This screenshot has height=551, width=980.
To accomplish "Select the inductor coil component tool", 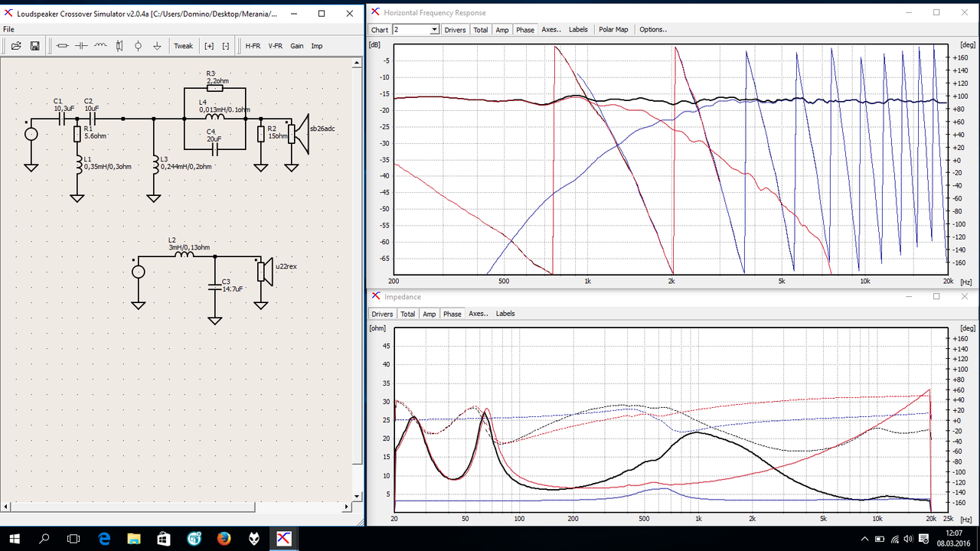I will (x=100, y=46).
